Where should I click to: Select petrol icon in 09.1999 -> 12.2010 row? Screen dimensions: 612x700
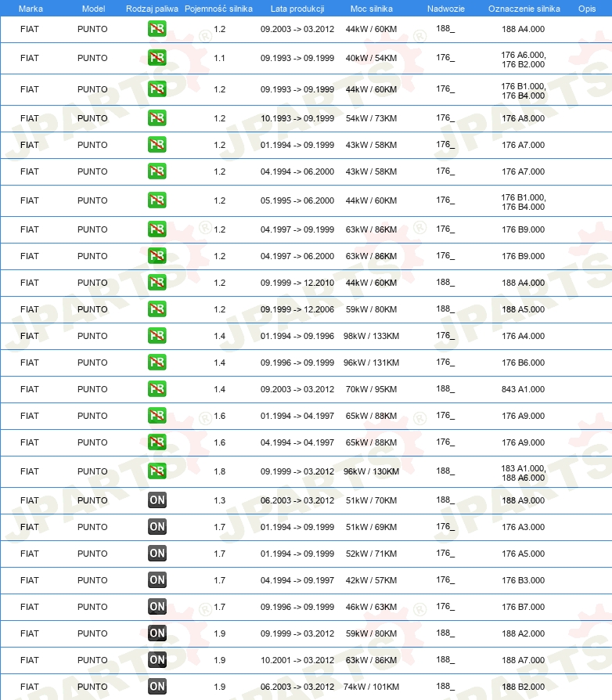[x=157, y=282]
